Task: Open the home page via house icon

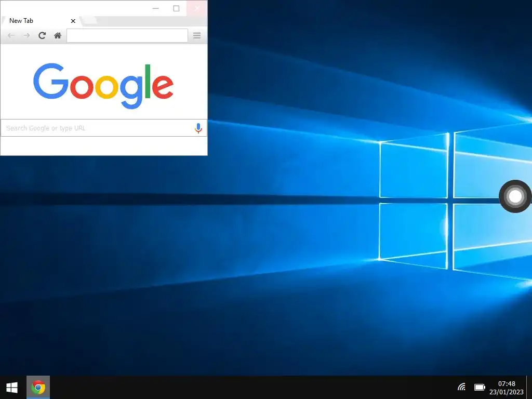Action: pyautogui.click(x=58, y=36)
